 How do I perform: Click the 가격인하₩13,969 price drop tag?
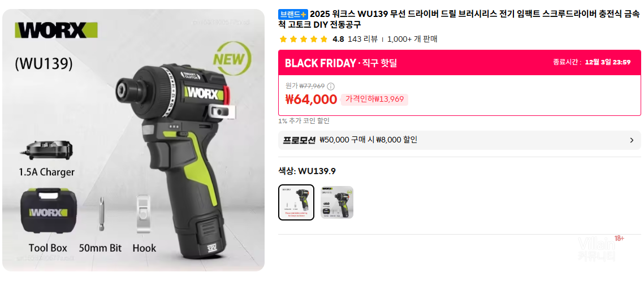[x=374, y=100]
